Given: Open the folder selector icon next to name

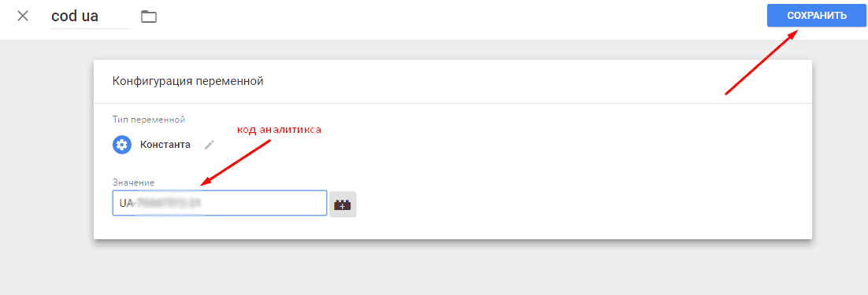Looking at the screenshot, I should [149, 17].
